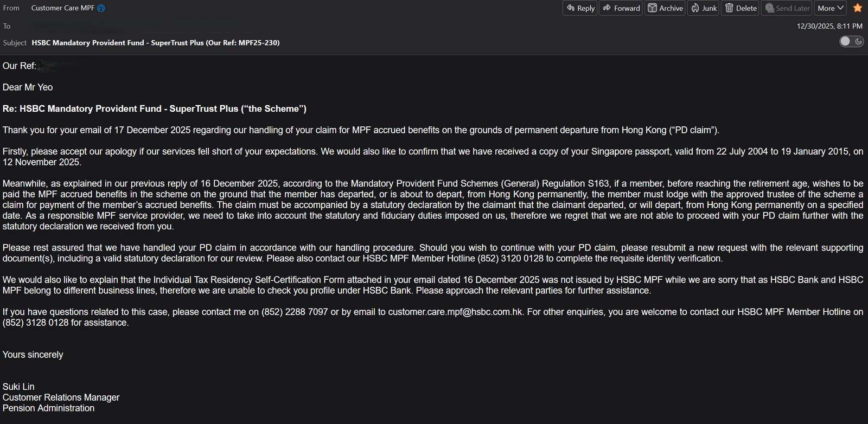868x424 pixels.
Task: Click the email subject line text
Action: (156, 43)
